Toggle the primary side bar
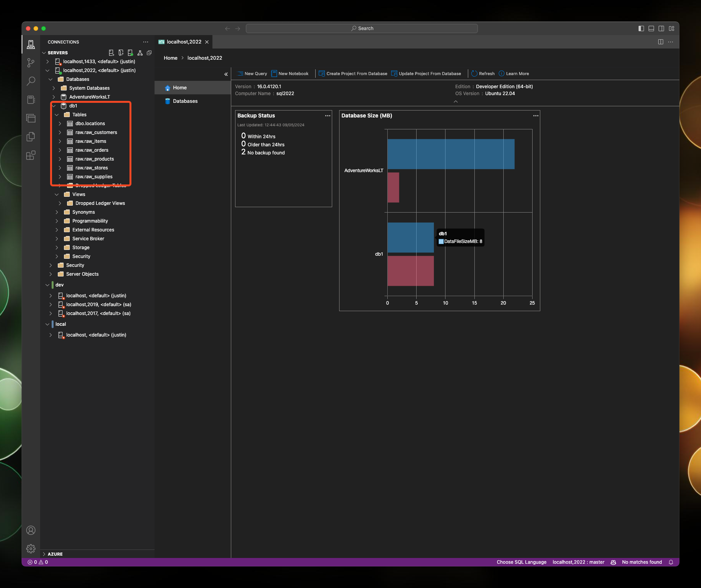The image size is (701, 588). [x=641, y=28]
